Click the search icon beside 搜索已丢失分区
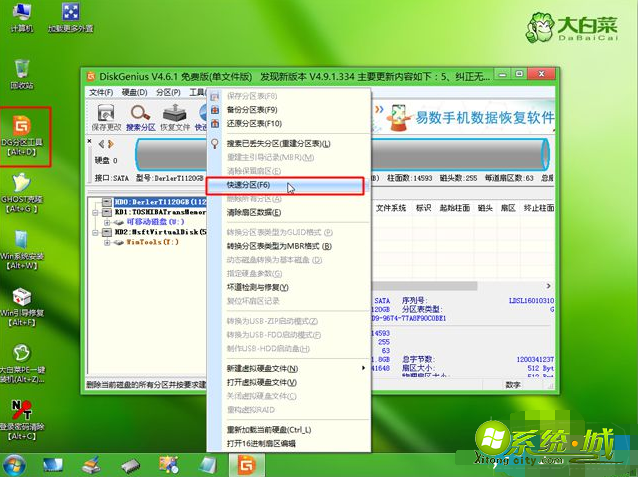This screenshot has width=638, height=477. pyautogui.click(x=215, y=143)
